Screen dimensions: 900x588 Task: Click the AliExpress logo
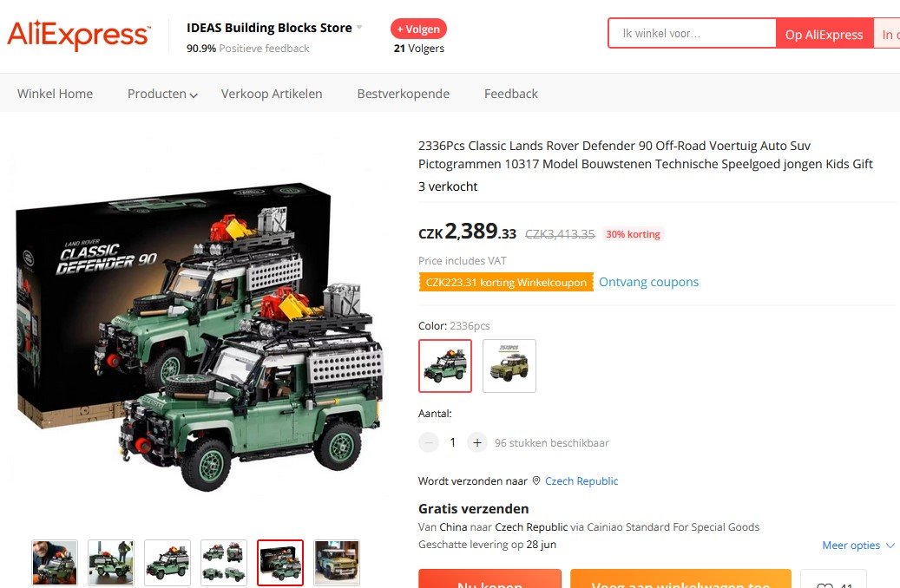pos(79,35)
